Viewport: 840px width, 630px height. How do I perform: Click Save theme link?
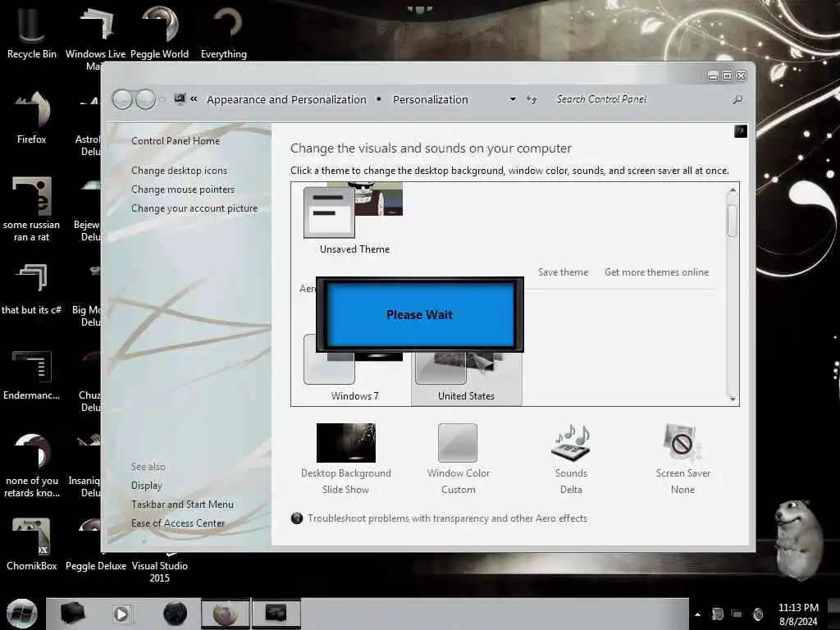[563, 272]
